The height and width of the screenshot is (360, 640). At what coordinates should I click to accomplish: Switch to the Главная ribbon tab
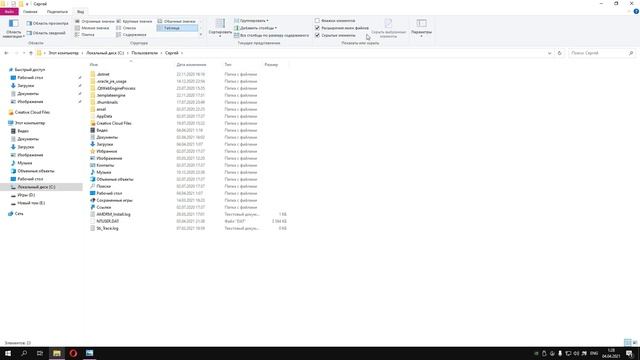(30, 12)
